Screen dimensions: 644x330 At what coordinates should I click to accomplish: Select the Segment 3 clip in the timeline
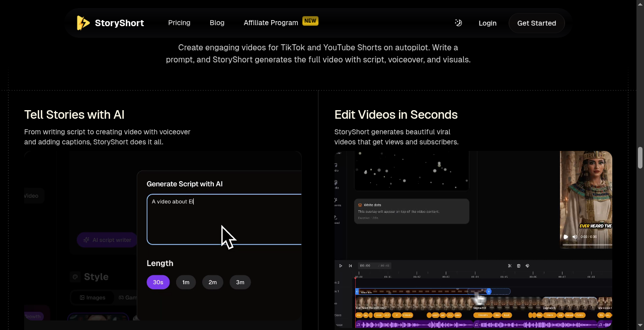tap(507, 303)
